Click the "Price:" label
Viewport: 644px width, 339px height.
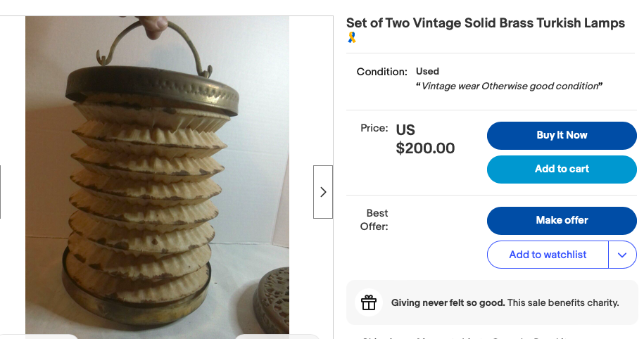point(374,128)
